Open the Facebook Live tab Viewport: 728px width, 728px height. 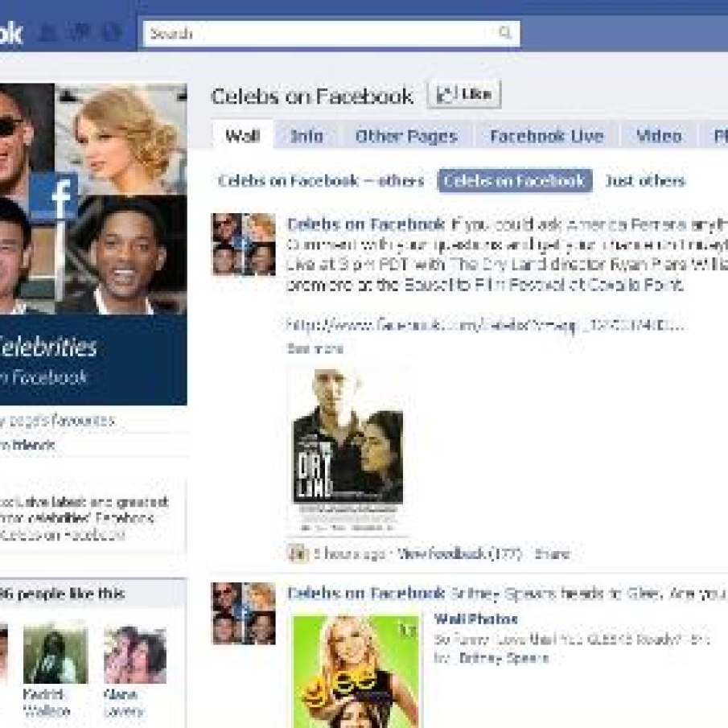[546, 136]
